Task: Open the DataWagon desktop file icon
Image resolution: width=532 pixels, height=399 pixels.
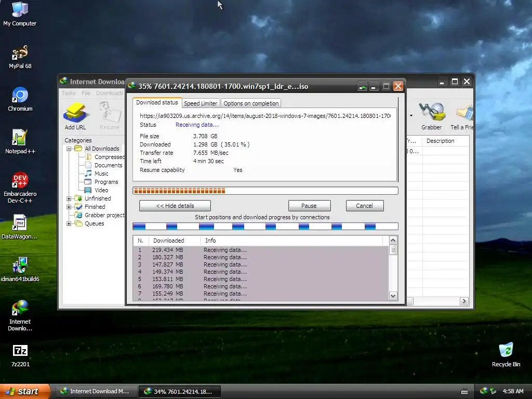Action: click(x=20, y=227)
